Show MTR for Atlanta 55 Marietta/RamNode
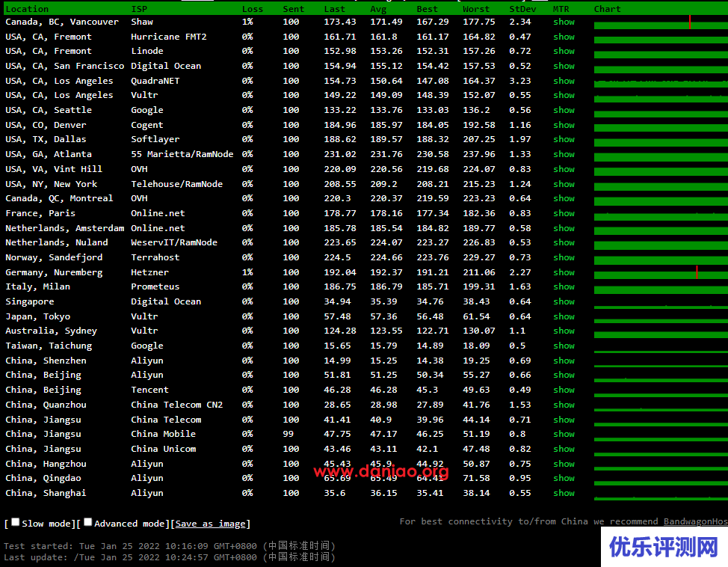This screenshot has width=728, height=567. tap(564, 154)
